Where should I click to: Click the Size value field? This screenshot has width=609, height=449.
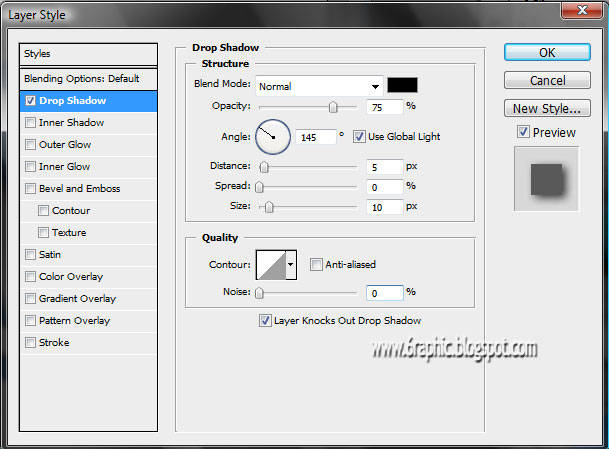click(385, 207)
